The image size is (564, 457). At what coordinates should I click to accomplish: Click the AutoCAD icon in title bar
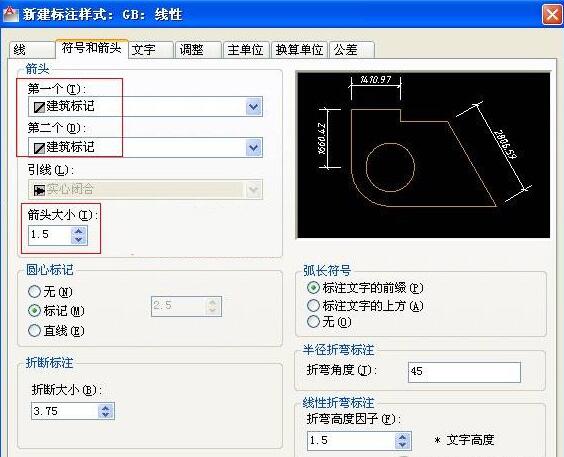click(x=10, y=14)
